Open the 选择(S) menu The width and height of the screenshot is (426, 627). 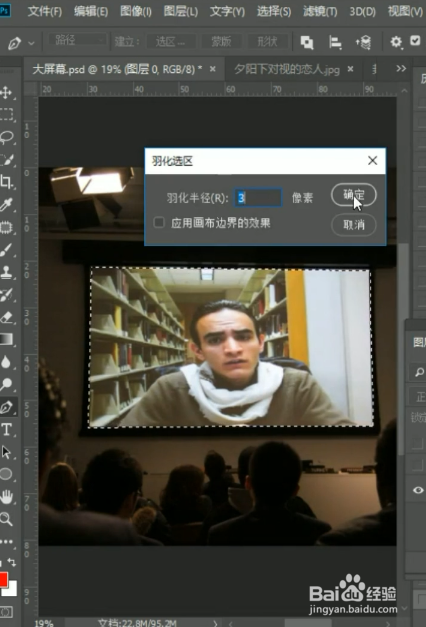point(274,11)
